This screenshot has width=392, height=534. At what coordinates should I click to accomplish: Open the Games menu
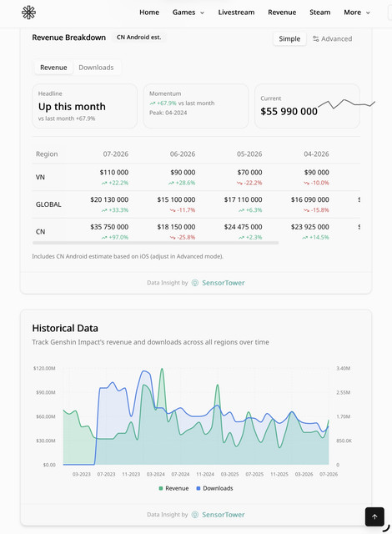pos(188,13)
